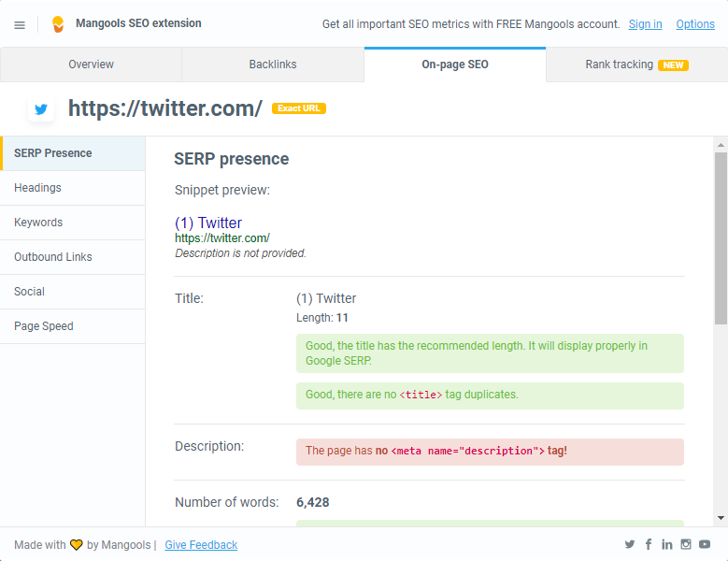728x561 pixels.
Task: Switch to the Overview tab
Action: pos(91,65)
